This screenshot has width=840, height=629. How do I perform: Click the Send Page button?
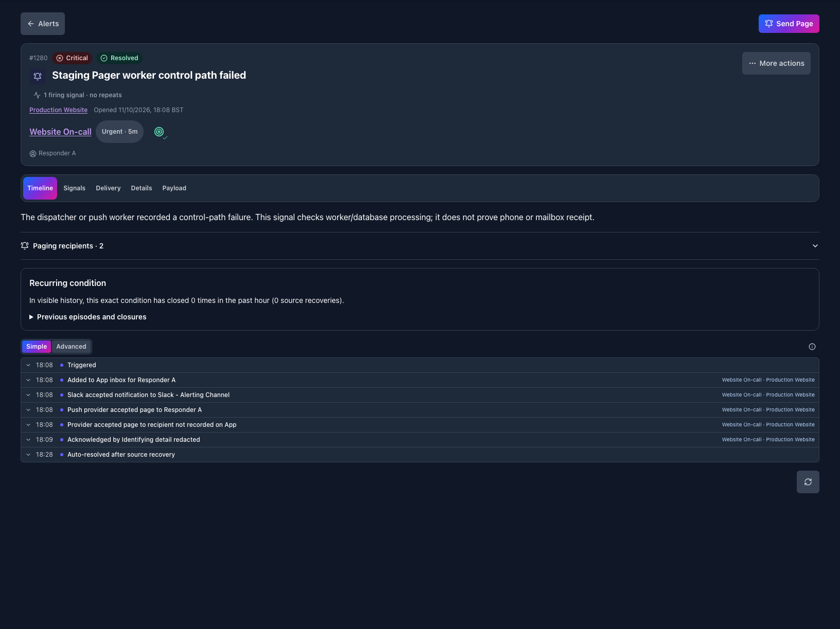[789, 24]
